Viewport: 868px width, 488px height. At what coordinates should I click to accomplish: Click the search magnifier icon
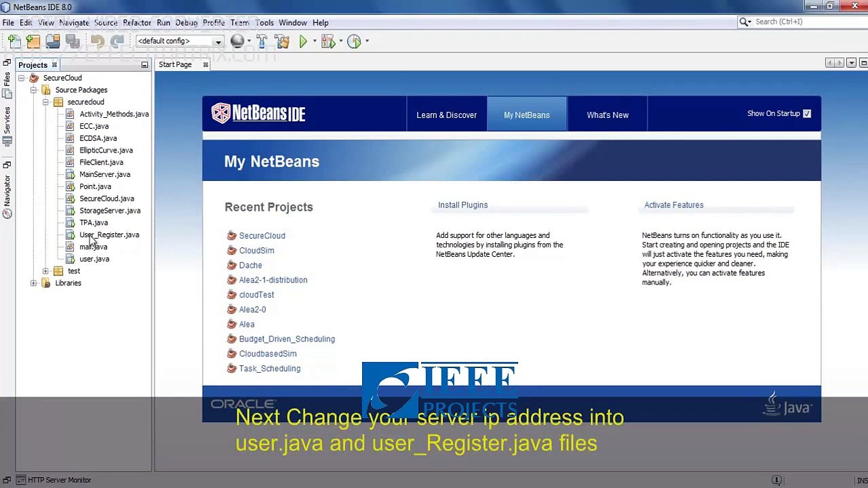click(x=744, y=22)
